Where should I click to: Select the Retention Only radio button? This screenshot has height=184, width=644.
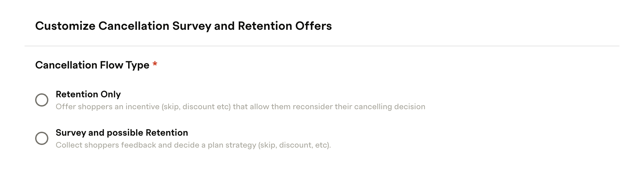[x=42, y=100]
